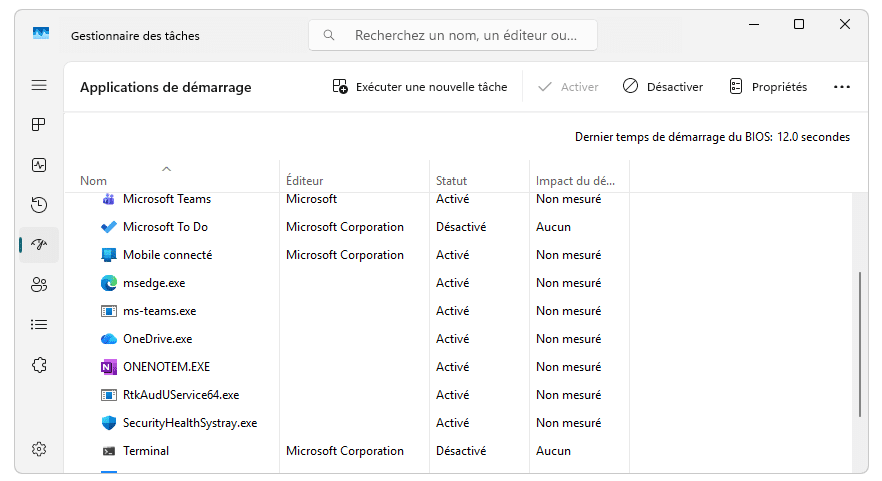Screen dimensions: 882x481
Task: Select the Startup apps icon in sidebar
Action: [39, 244]
